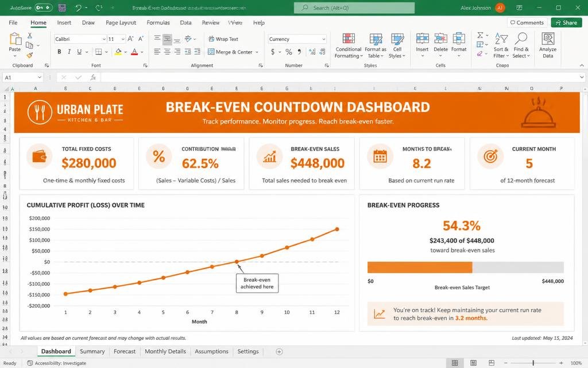Click the Orientation text angle icon
The image size is (588, 368).
[x=188, y=39]
